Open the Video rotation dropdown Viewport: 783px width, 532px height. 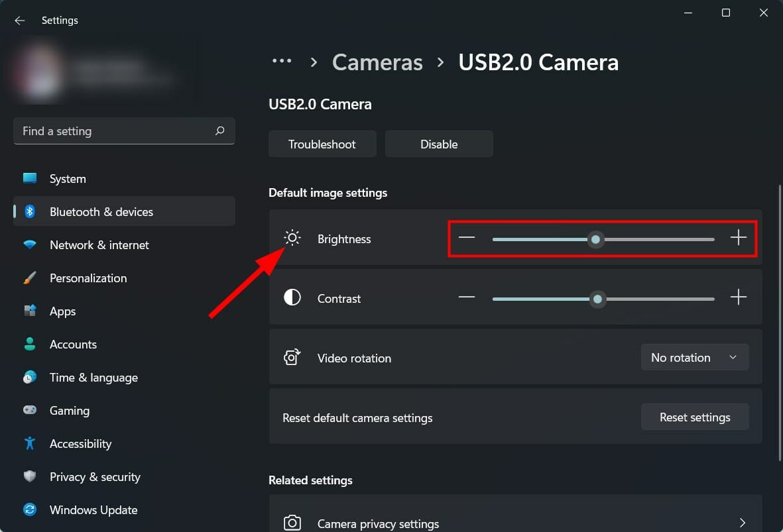pyautogui.click(x=694, y=358)
